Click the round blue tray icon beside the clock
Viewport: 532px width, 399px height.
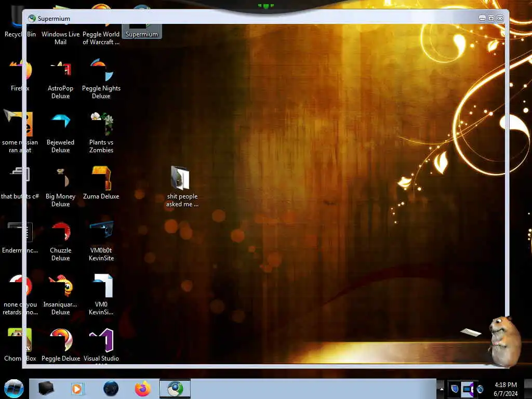(480, 389)
